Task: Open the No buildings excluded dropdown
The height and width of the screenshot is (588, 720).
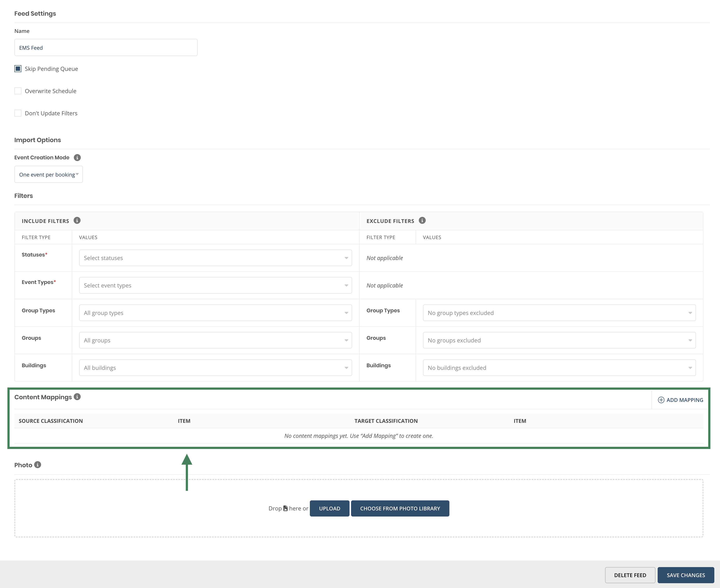Action: coord(559,367)
